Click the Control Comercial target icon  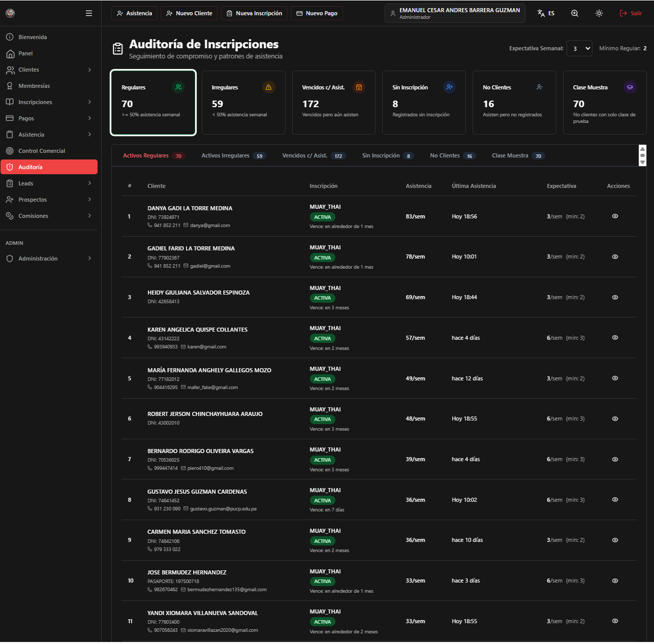point(10,151)
